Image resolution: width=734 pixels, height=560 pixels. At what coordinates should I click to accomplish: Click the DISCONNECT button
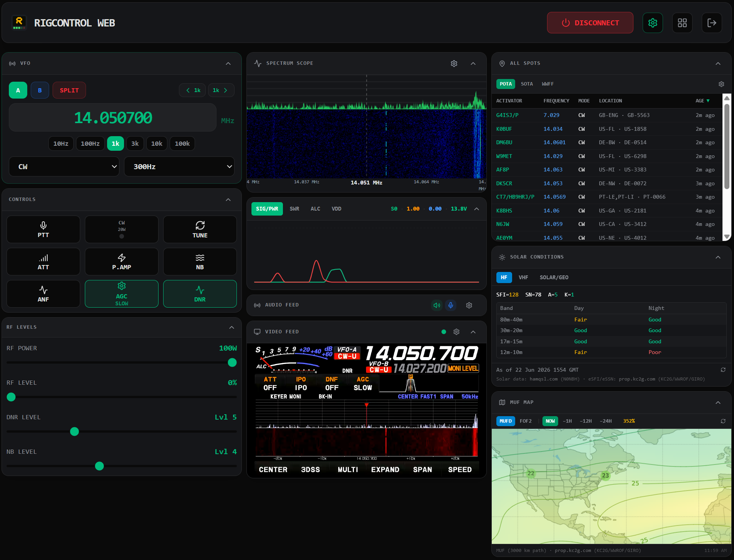[x=590, y=23]
